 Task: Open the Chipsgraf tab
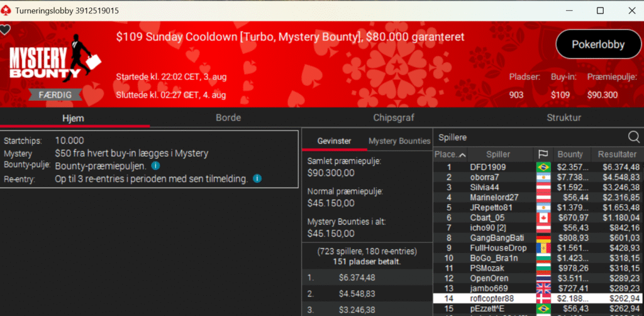(x=394, y=118)
